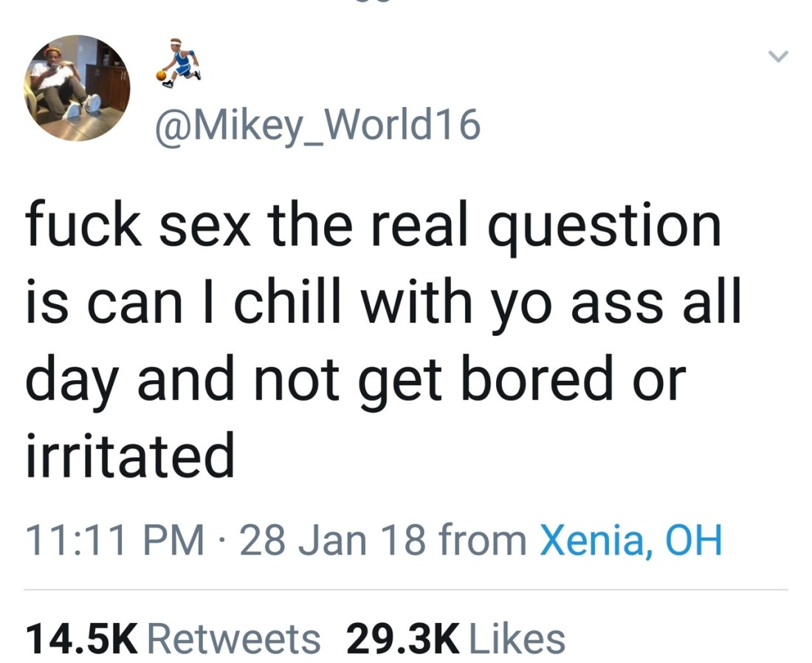The height and width of the screenshot is (663, 812).
Task: Visit the @Mikey_World16 profile handle
Action: (318, 126)
